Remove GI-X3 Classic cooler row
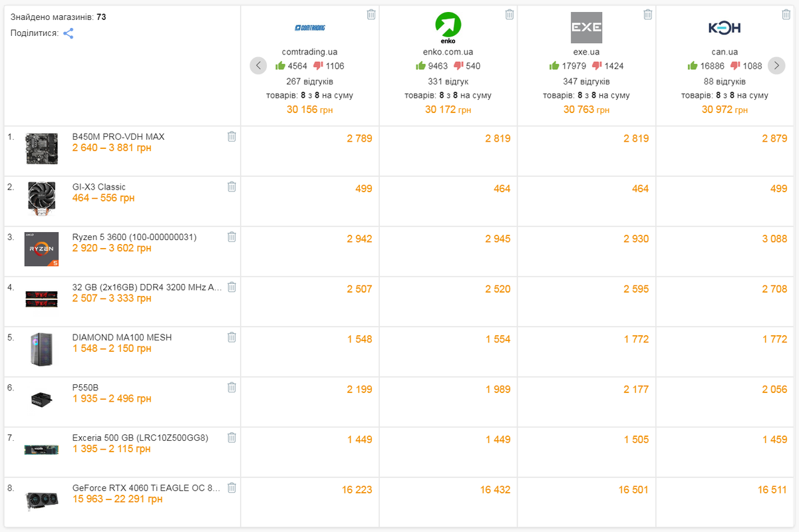799x532 pixels. point(232,187)
